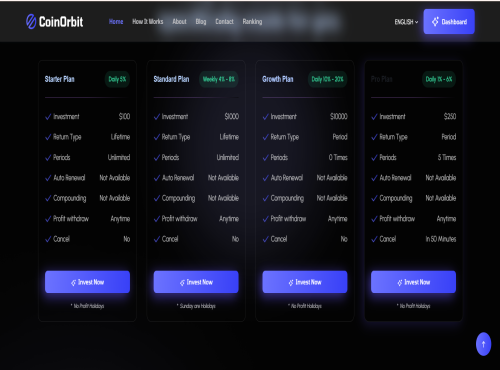Image resolution: width=500 pixels, height=370 pixels.
Task: Invest Now in the Pro Plan
Action: [413, 282]
